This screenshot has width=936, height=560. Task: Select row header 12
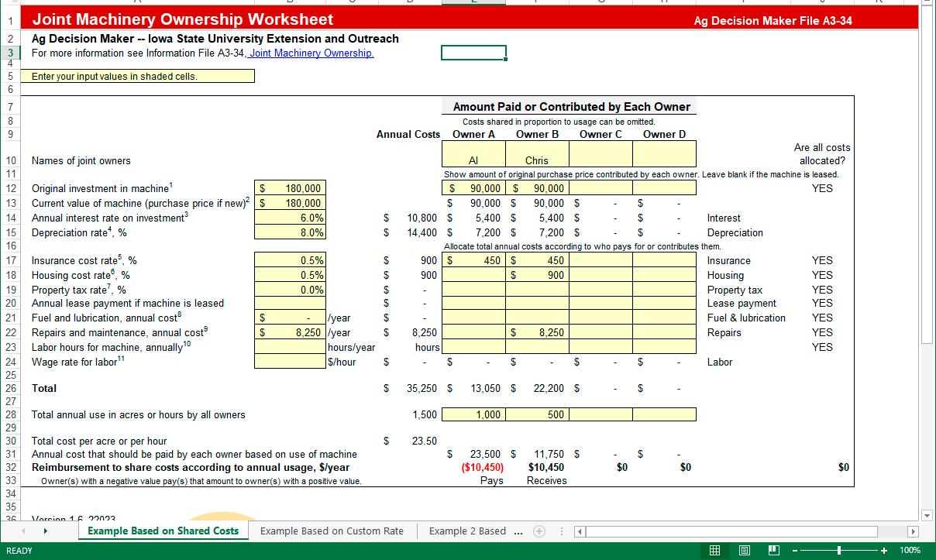[10, 188]
